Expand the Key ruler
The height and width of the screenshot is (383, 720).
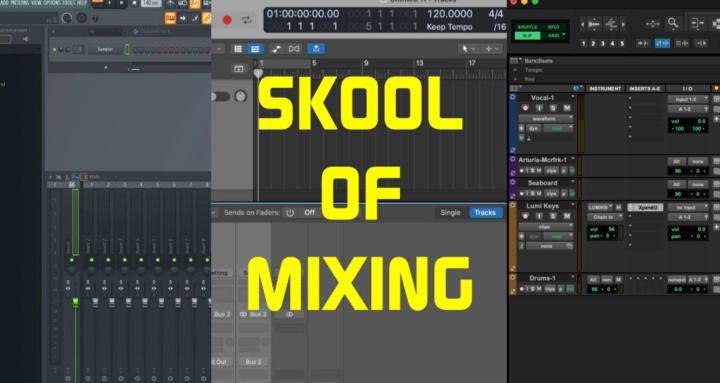coord(515,79)
